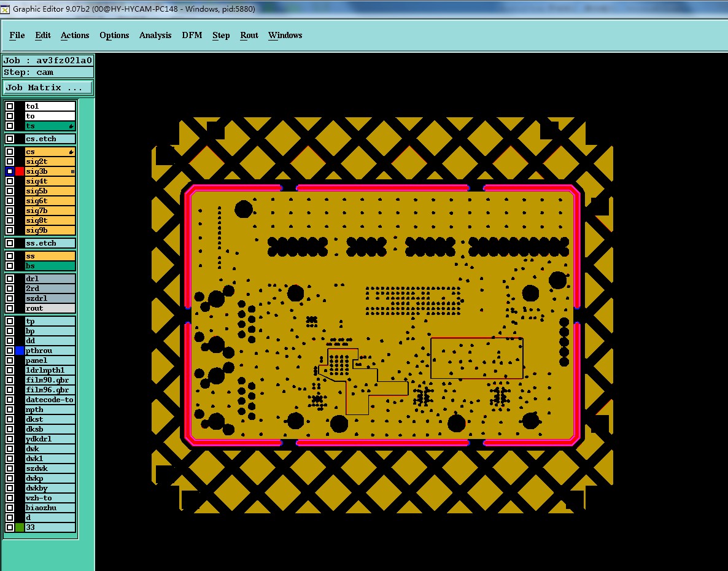The image size is (728, 571).
Task: Select layer name 1drlnpth1
Action: 50,370
